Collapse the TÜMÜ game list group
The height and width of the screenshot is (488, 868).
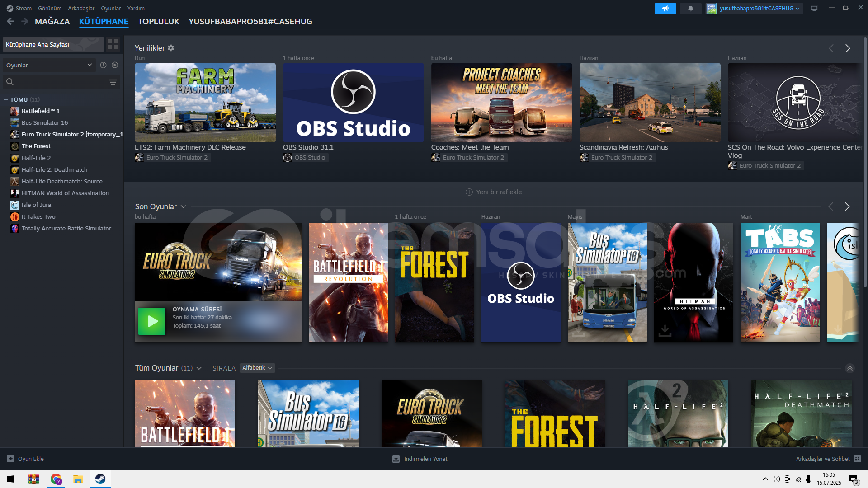(x=6, y=99)
